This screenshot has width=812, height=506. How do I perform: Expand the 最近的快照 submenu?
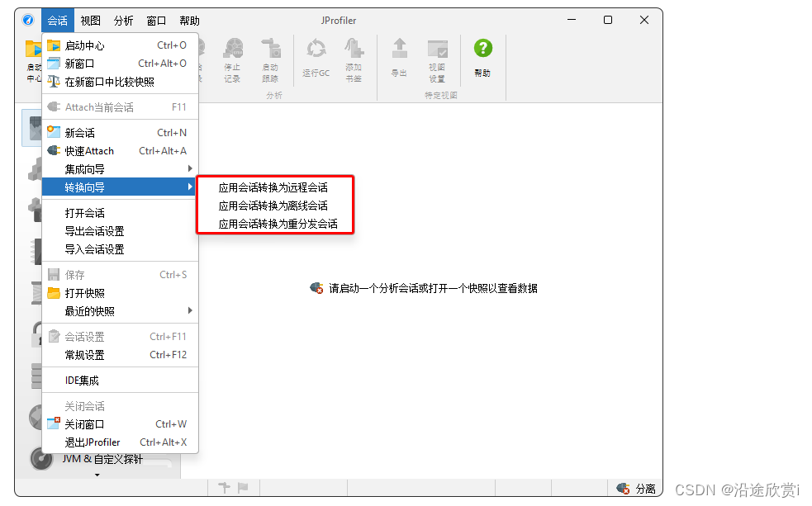pyautogui.click(x=120, y=311)
